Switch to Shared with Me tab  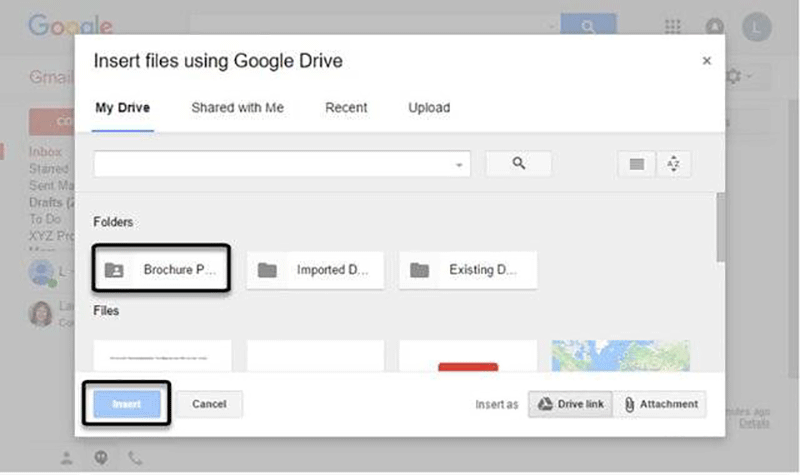[238, 108]
